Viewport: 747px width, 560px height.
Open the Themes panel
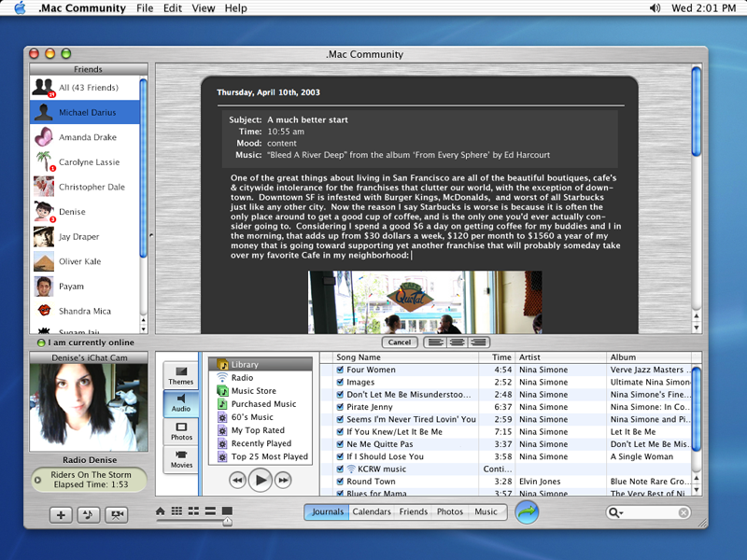click(x=181, y=376)
